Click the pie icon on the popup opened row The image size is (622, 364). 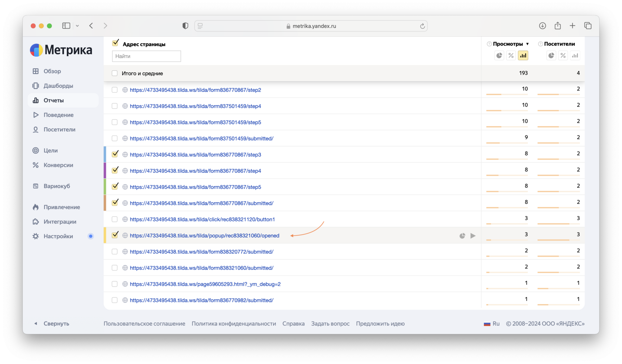462,236
